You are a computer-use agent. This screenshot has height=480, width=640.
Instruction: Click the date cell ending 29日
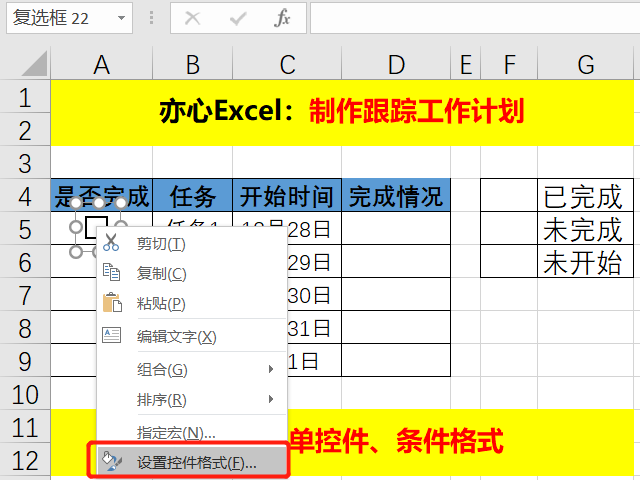point(314,262)
